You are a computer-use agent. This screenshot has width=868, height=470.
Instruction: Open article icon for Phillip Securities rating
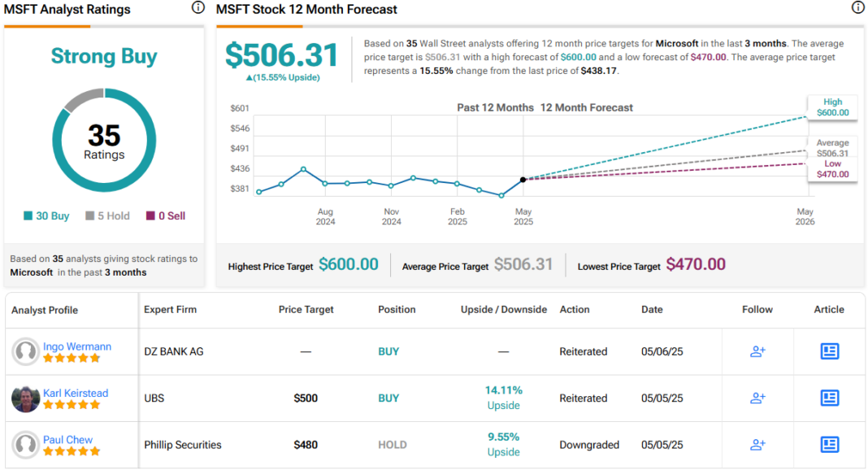(x=829, y=445)
